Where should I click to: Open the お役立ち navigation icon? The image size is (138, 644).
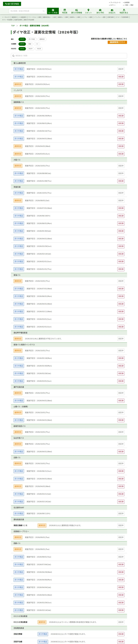pyautogui.click(x=112, y=11)
